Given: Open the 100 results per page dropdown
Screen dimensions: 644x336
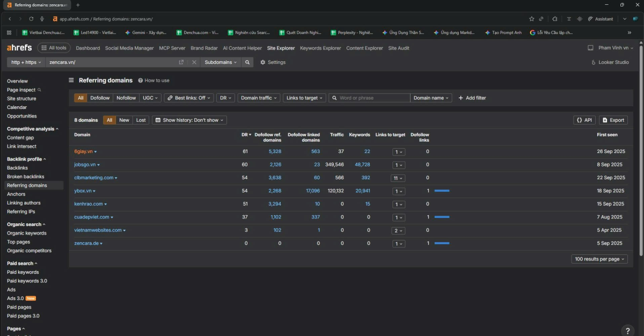Looking at the screenshot, I should [x=599, y=259].
